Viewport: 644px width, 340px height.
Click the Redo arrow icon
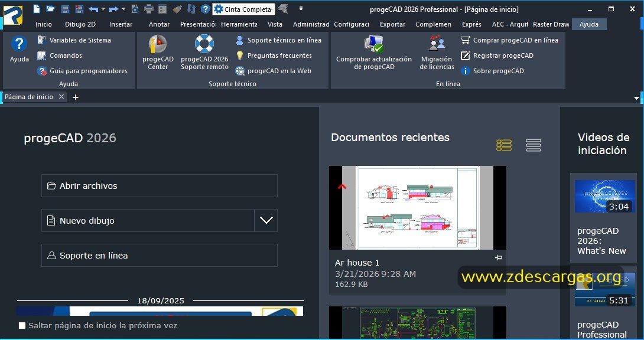click(114, 9)
